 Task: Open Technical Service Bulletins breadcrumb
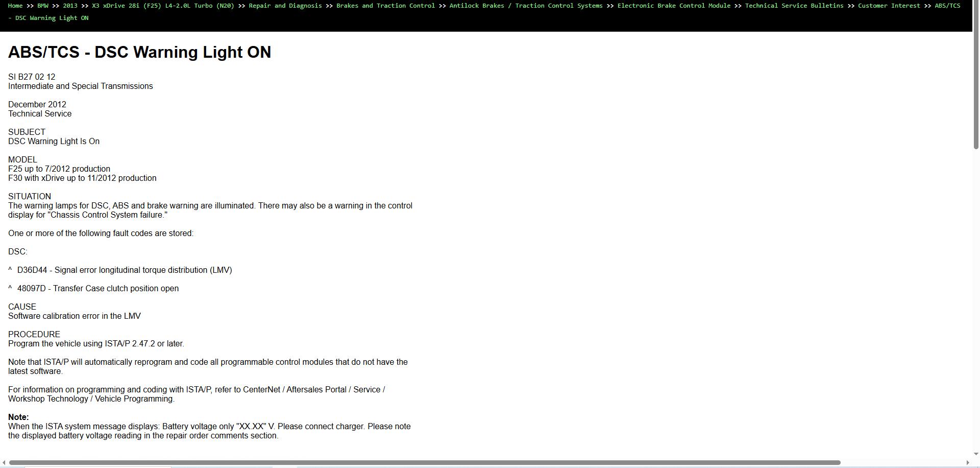tap(794, 6)
